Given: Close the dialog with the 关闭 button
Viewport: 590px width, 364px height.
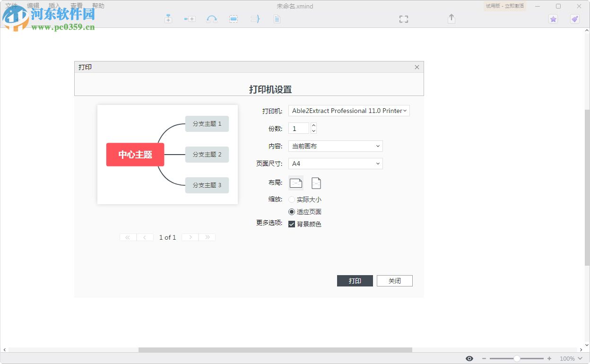Looking at the screenshot, I should (394, 280).
